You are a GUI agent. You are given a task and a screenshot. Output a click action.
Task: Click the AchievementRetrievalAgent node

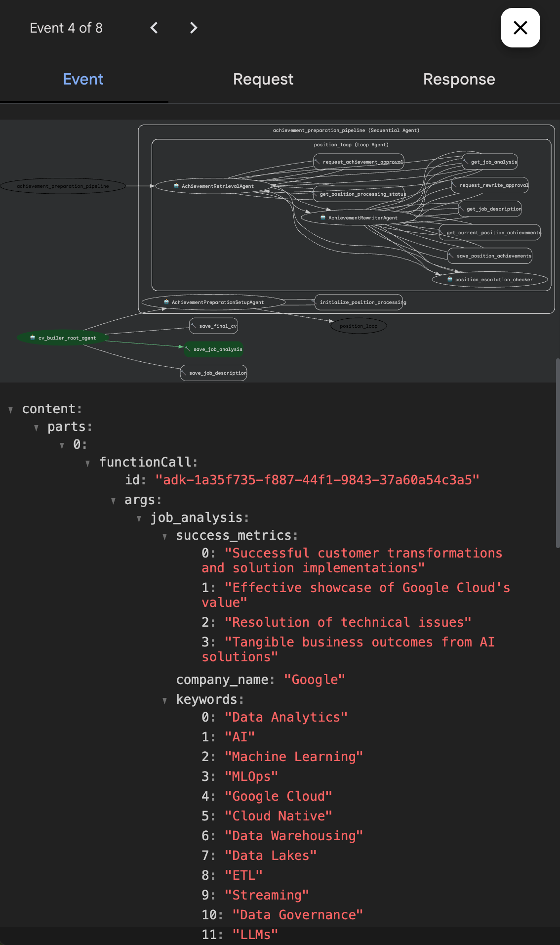click(x=213, y=186)
